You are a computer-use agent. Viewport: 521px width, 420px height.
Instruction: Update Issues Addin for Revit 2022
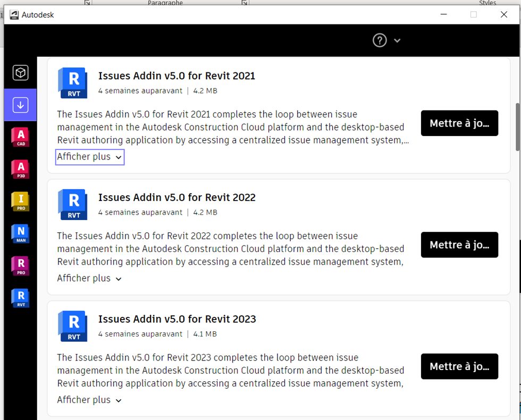point(459,245)
